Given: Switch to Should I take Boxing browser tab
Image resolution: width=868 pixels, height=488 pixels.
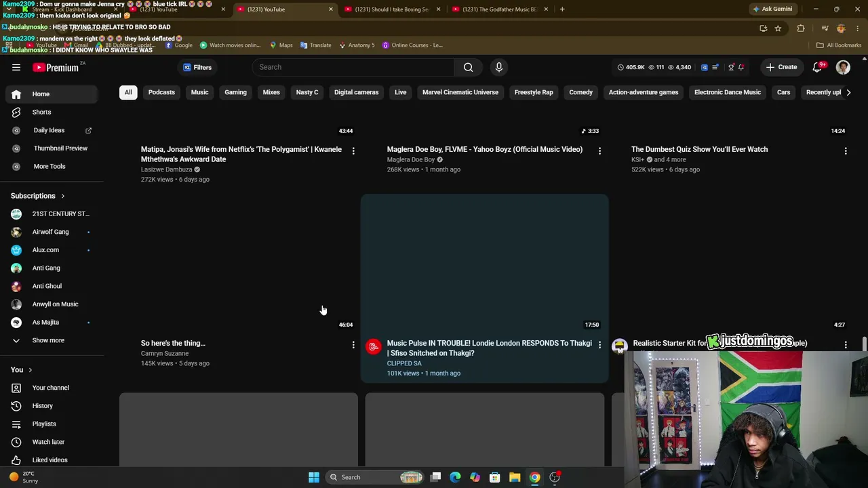Looking at the screenshot, I should [392, 9].
